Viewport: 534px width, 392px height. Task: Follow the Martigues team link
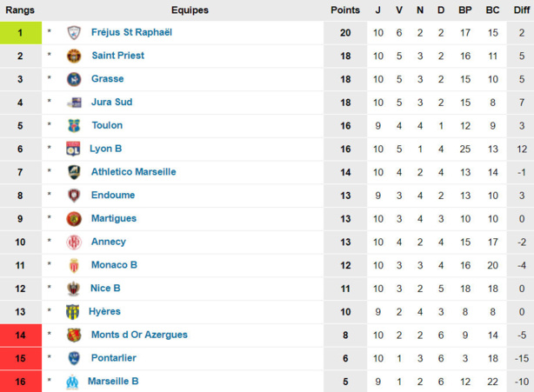tap(113, 218)
